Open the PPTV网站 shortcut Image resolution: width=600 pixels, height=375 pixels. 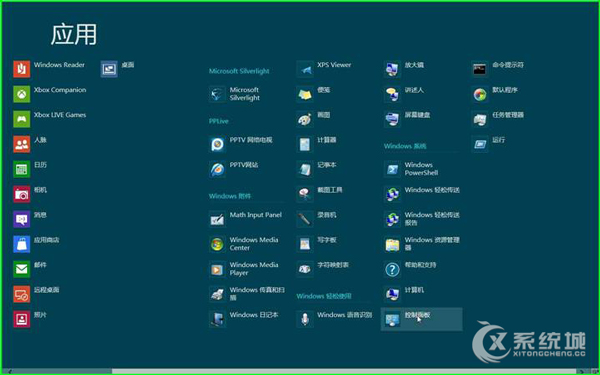(x=234, y=169)
